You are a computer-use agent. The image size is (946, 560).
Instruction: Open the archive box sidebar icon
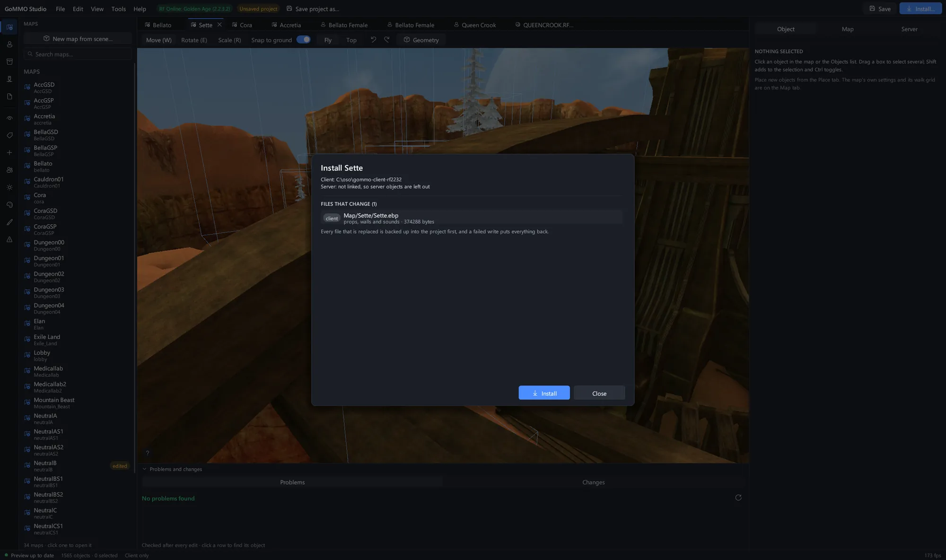point(9,61)
